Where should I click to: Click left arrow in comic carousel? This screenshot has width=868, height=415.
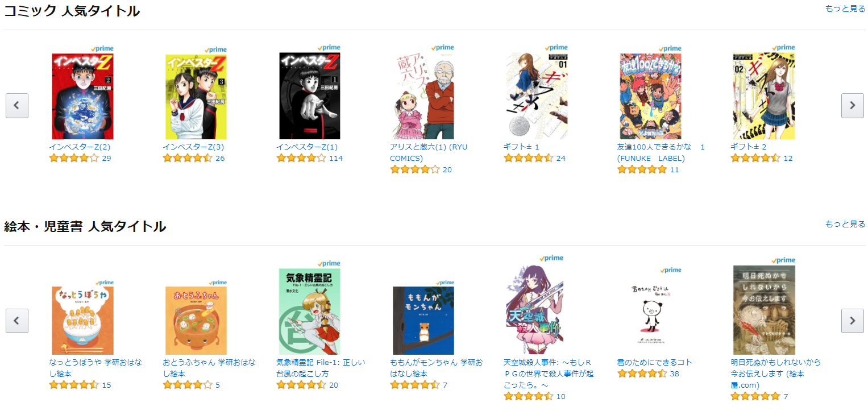(17, 105)
